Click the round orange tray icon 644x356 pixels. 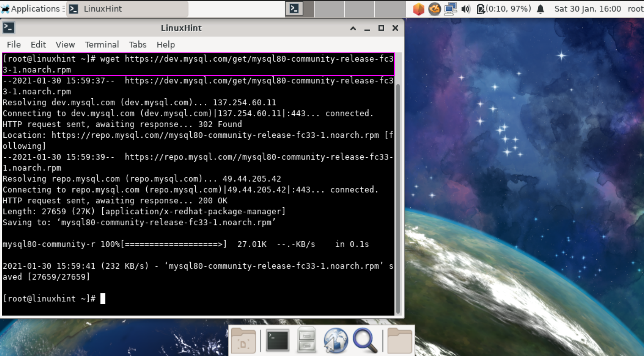(434, 9)
